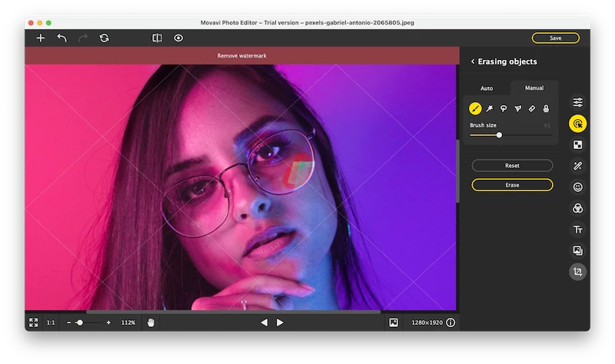The height and width of the screenshot is (364, 615).
Task: Open the Crop and rotate tool
Action: pos(578,272)
